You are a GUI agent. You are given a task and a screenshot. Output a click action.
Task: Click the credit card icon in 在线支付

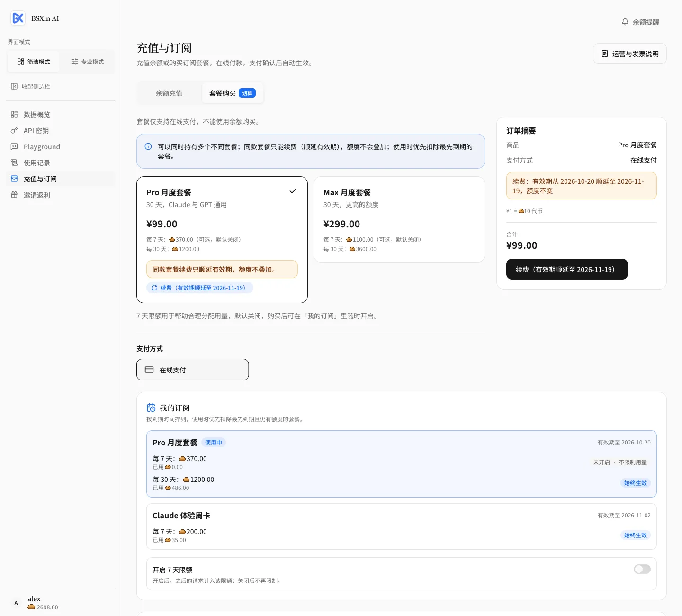(x=149, y=370)
